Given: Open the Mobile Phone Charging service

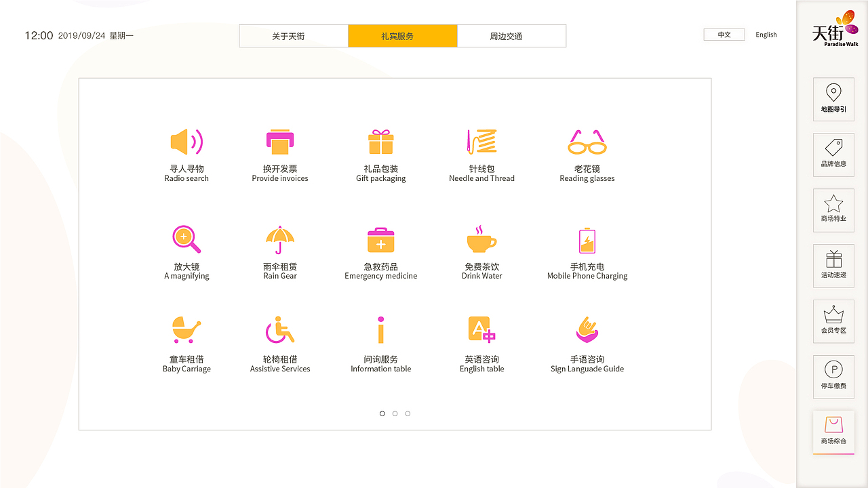Looking at the screenshot, I should [587, 239].
